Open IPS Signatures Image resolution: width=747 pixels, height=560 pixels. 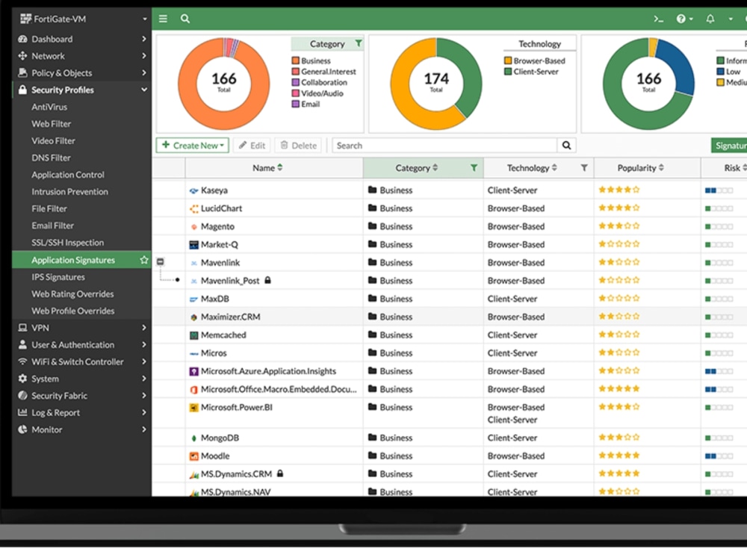tap(58, 277)
